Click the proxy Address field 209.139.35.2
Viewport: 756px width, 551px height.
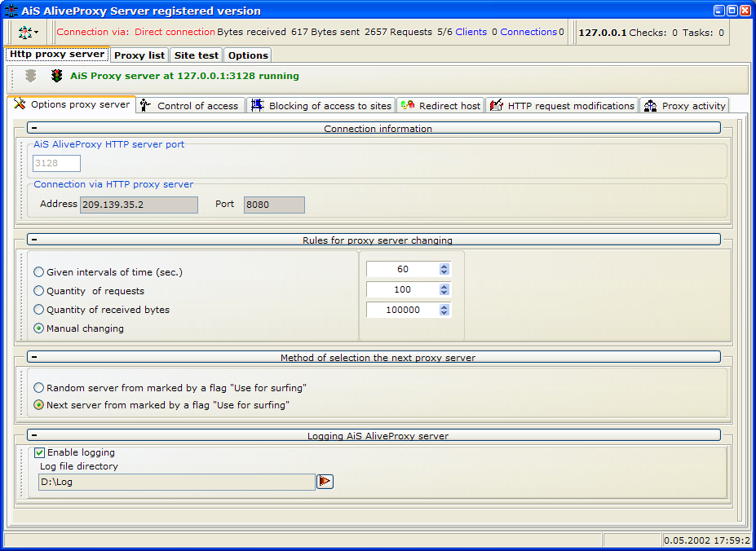[x=139, y=205]
